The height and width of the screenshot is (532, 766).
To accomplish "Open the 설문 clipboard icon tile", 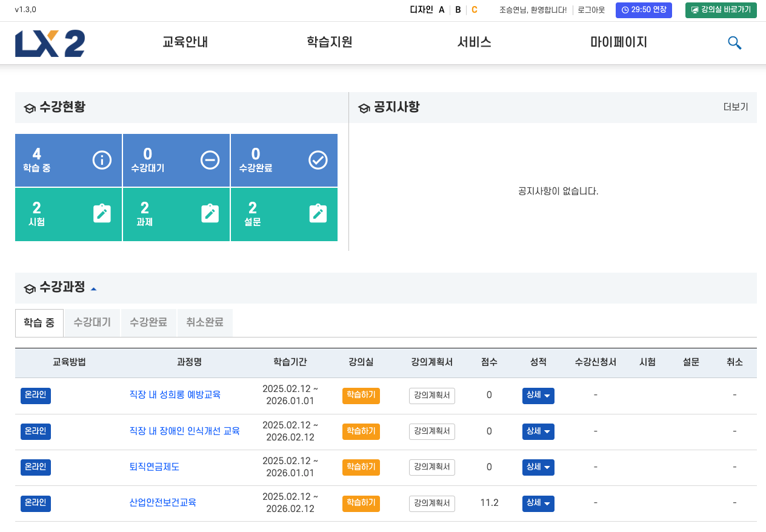I will click(318, 213).
